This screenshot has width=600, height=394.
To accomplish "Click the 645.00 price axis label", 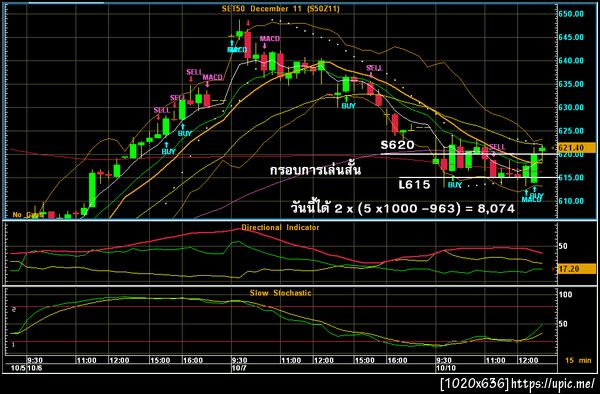I will tap(571, 37).
